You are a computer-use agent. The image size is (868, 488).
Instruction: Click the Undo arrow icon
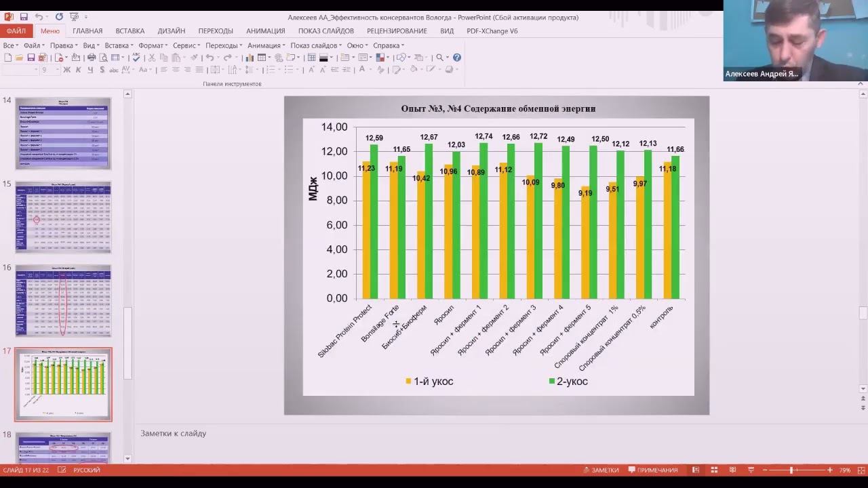tap(210, 58)
